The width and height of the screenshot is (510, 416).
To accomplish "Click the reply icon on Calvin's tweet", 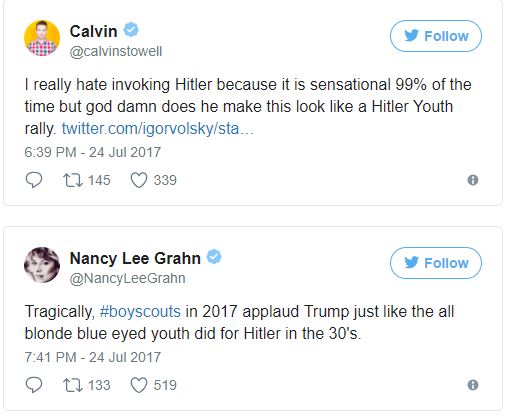I will [34, 180].
